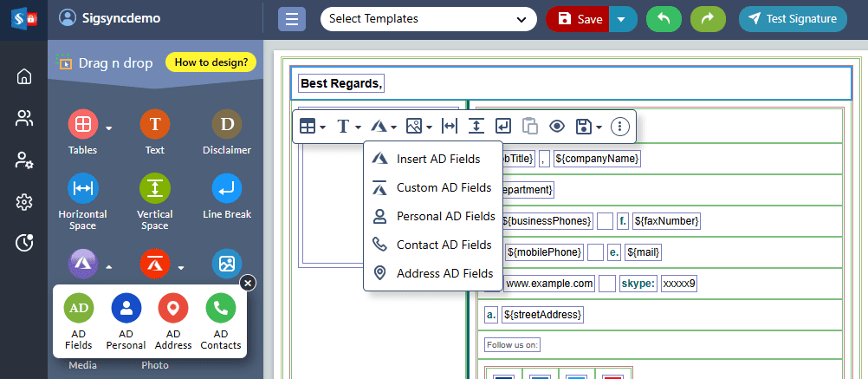
Task: Close the AD fields popup
Action: click(x=248, y=283)
